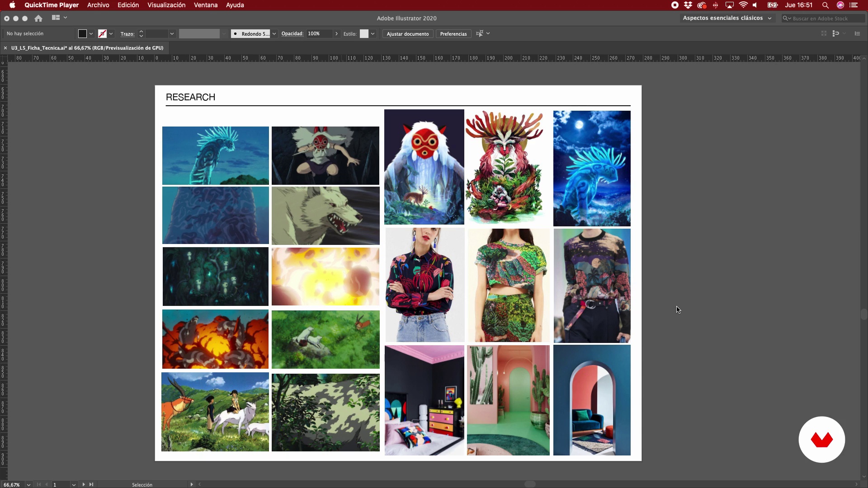
Task: Click the align to selection icon
Action: pyautogui.click(x=480, y=33)
